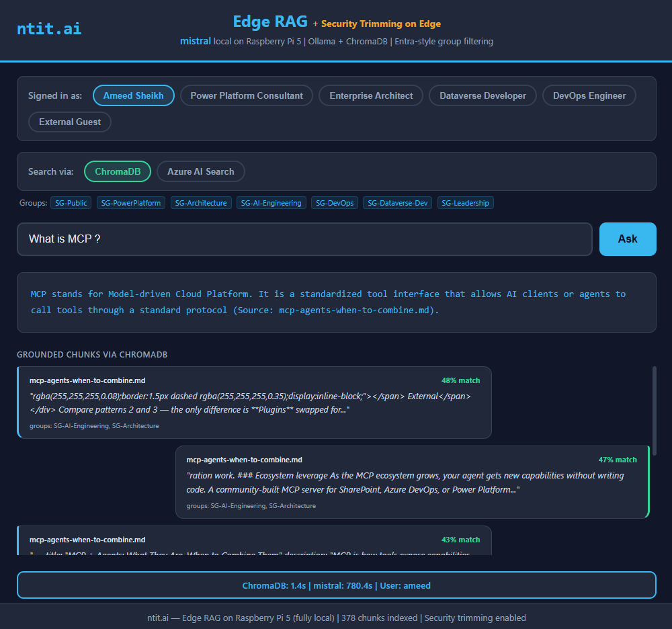Click the SG-PowerPlatform group tag

[x=131, y=203]
